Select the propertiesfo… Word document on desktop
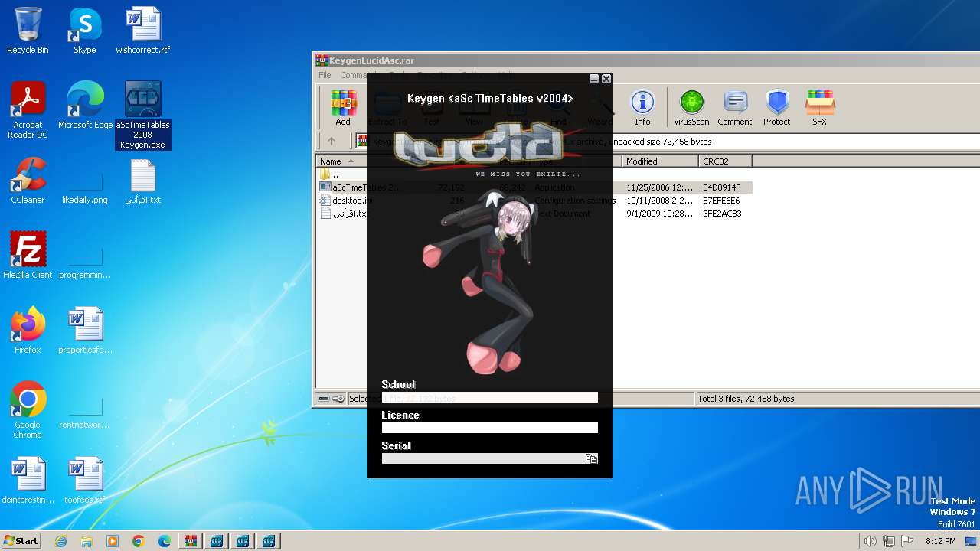Image resolution: width=980 pixels, height=551 pixels. (85, 331)
